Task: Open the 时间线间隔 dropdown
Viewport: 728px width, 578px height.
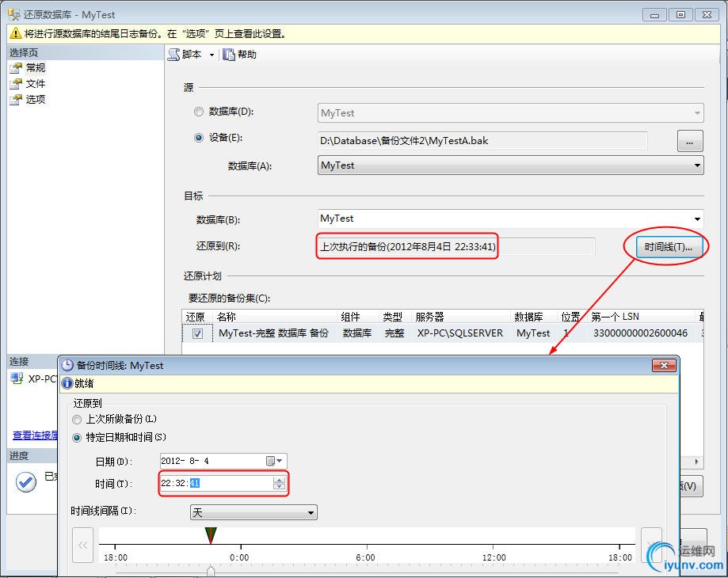Action: tap(253, 512)
